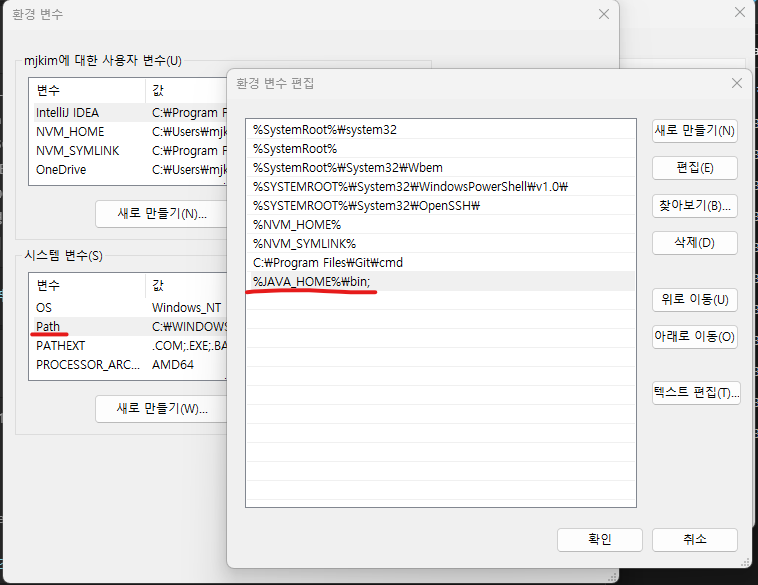The image size is (758, 585).
Task: Select the WindowsPowerShell\v1.0 path entry
Action: (441, 187)
